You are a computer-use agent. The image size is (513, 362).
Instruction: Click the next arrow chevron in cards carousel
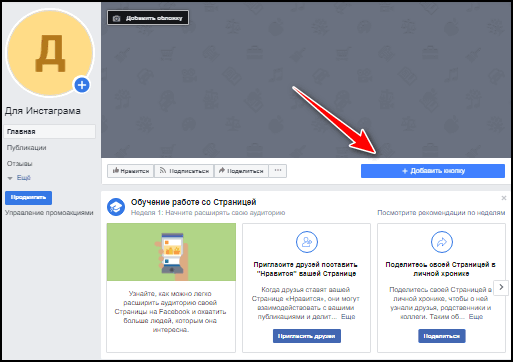point(501,287)
